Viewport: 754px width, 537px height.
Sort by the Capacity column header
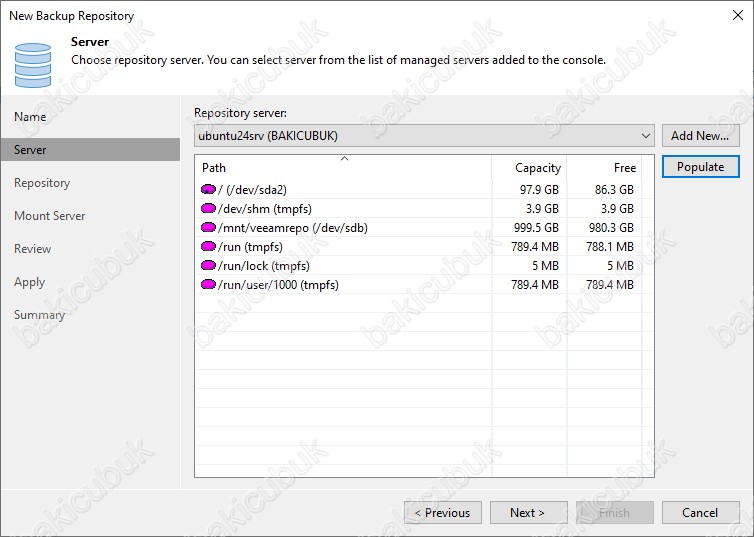[529, 168]
